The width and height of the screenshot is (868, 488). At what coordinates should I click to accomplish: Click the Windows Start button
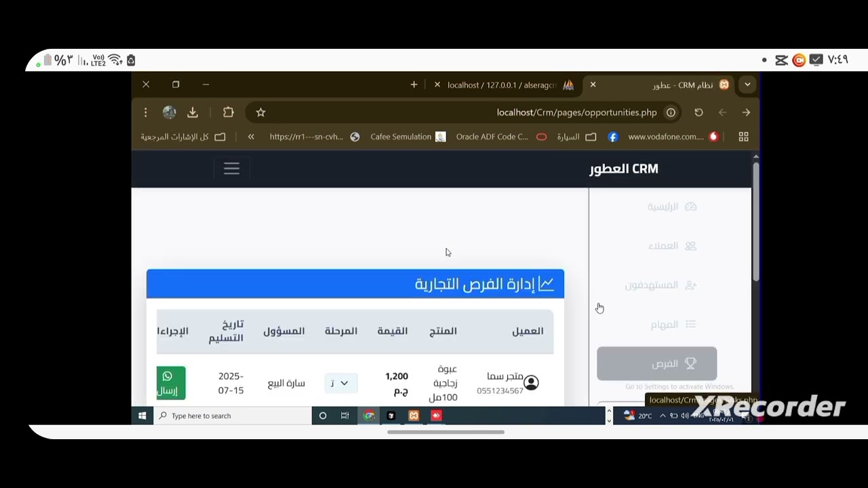click(142, 415)
